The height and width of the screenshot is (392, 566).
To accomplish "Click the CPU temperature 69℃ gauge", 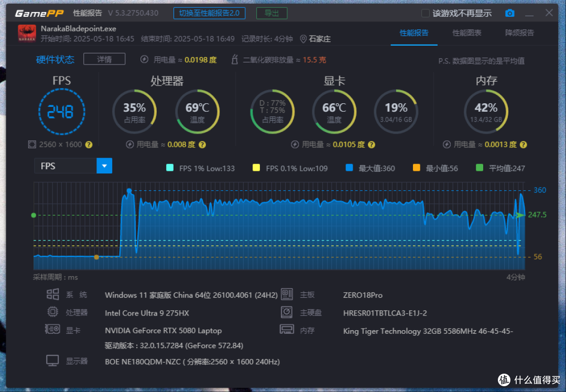I will pyautogui.click(x=197, y=112).
